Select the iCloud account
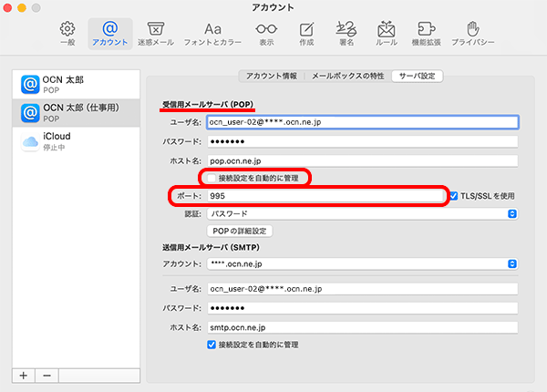Image resolution: width=547 pixels, height=392 pixels. pyautogui.click(x=76, y=141)
